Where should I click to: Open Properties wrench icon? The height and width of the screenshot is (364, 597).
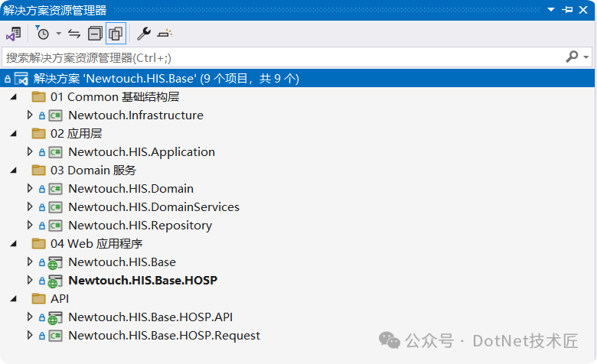(144, 34)
